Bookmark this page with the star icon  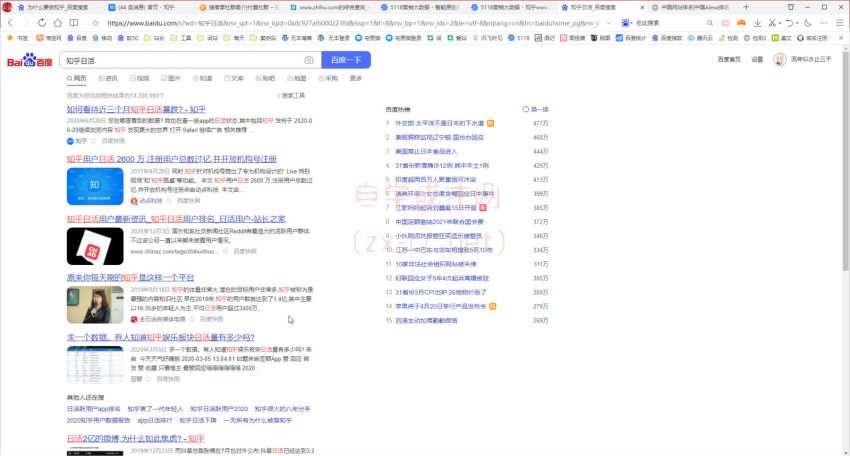coord(96,23)
